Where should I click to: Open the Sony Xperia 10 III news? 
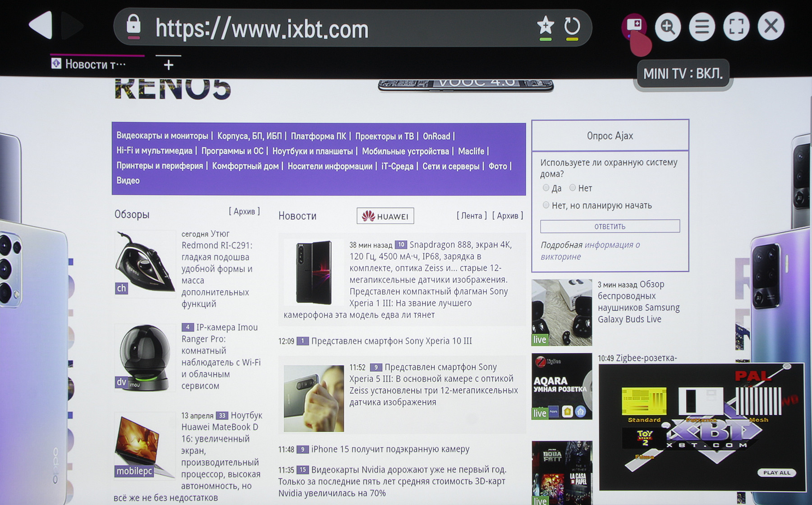point(391,341)
